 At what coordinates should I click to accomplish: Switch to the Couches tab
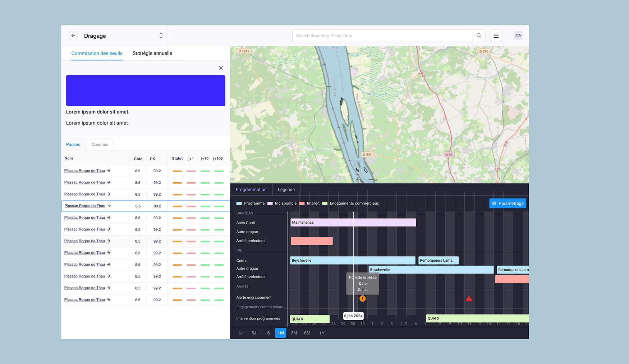click(100, 144)
